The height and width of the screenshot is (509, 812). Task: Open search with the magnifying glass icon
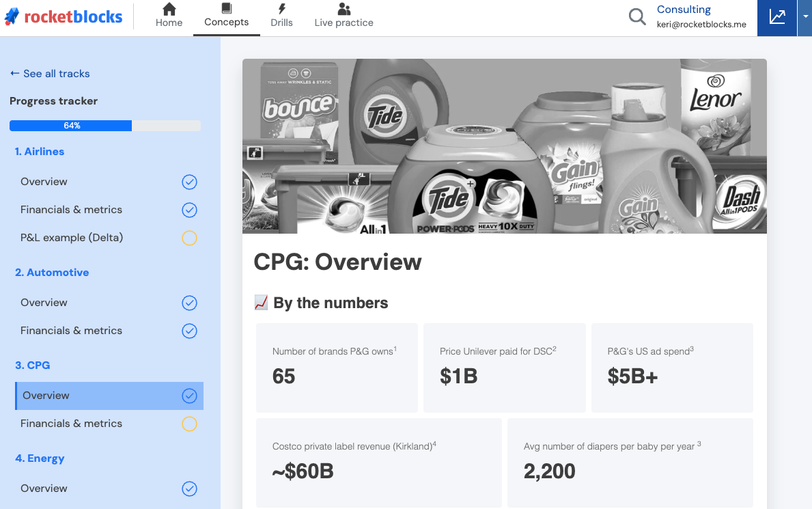pos(636,16)
